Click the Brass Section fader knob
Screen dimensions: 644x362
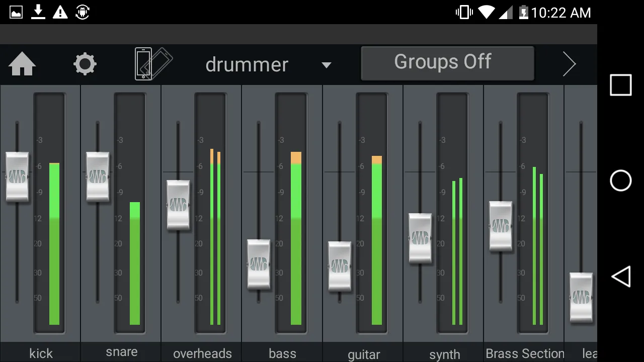501,226
